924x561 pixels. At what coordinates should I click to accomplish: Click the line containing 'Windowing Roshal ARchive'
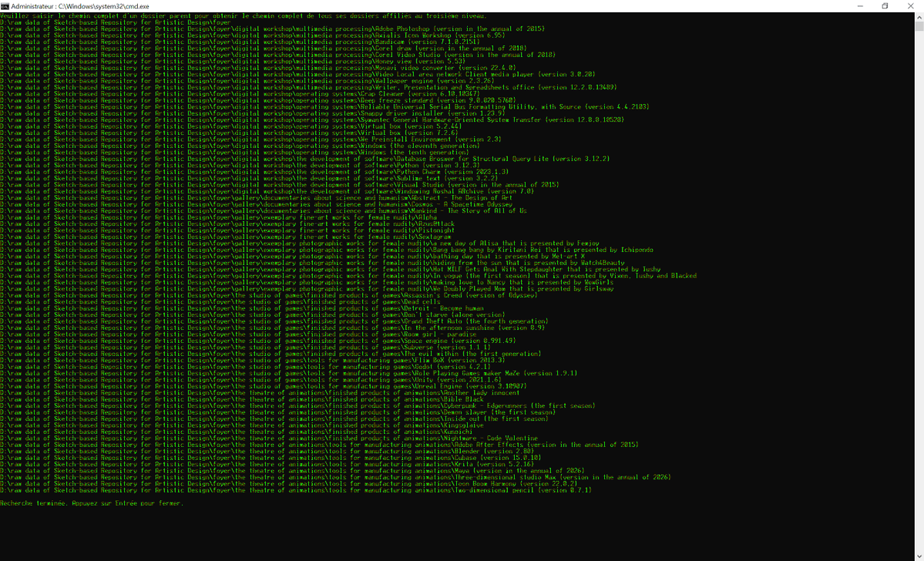click(267, 191)
